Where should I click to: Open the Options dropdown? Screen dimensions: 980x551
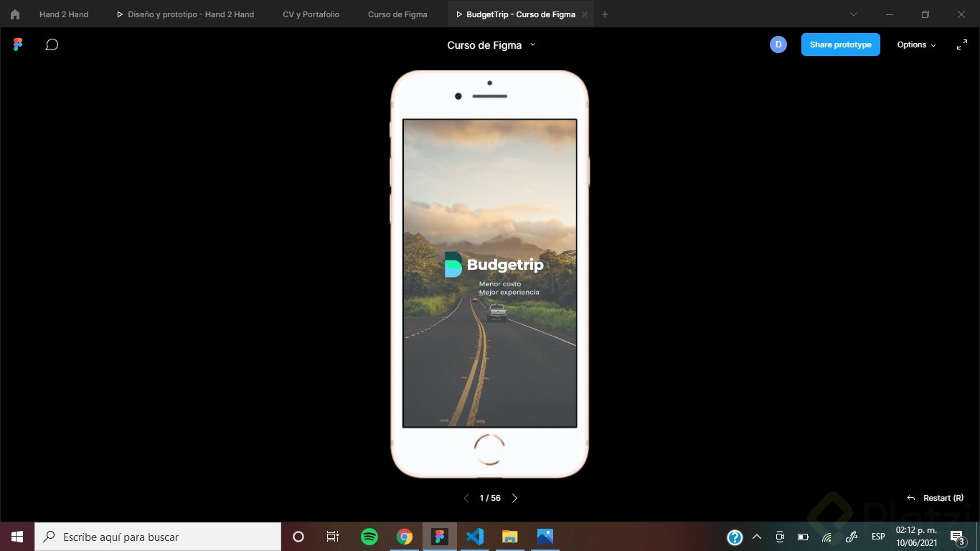pyautogui.click(x=916, y=44)
